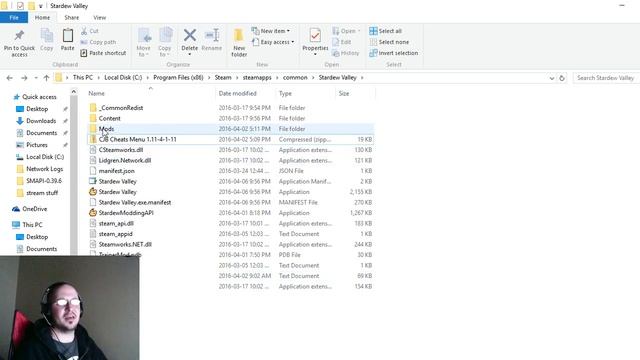Click the Rename ribbon icon

212,35
